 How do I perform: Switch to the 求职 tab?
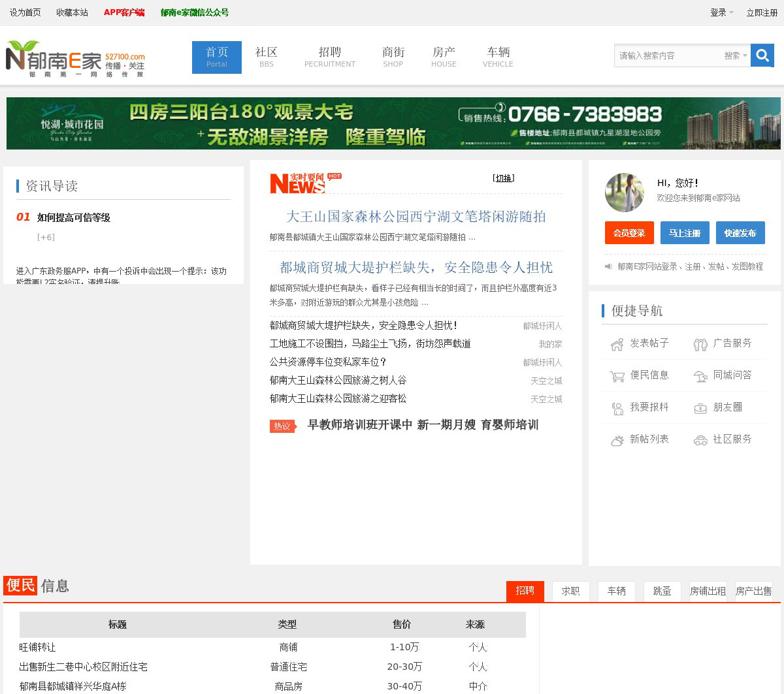[570, 591]
